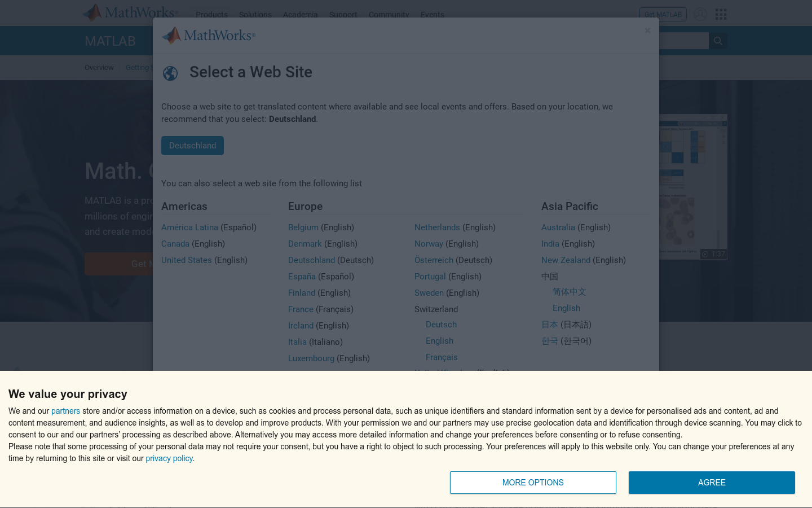Open the apps grid icon in header
This screenshot has width=812, height=508.
(721, 14)
